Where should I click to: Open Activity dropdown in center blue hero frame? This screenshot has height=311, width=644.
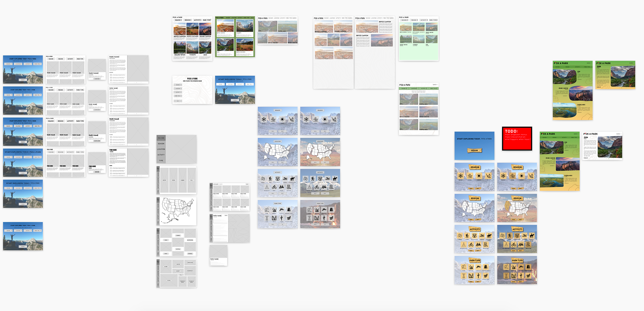[x=240, y=84]
